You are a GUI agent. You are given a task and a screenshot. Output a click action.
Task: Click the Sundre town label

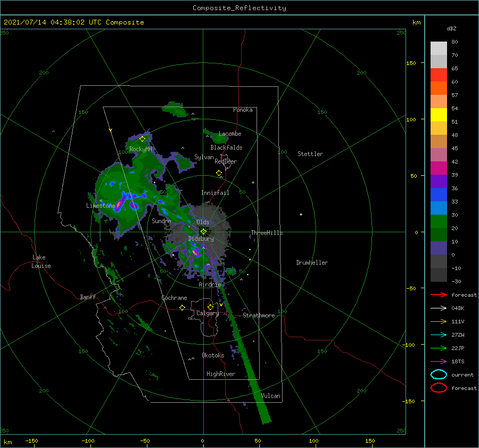(x=161, y=221)
